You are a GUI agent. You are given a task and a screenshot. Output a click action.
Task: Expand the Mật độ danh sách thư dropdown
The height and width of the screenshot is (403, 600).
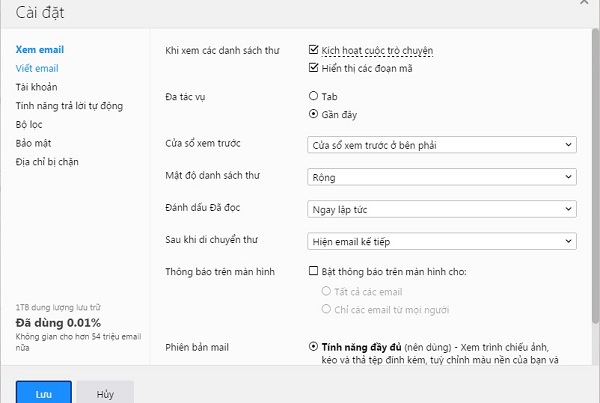[x=441, y=177]
